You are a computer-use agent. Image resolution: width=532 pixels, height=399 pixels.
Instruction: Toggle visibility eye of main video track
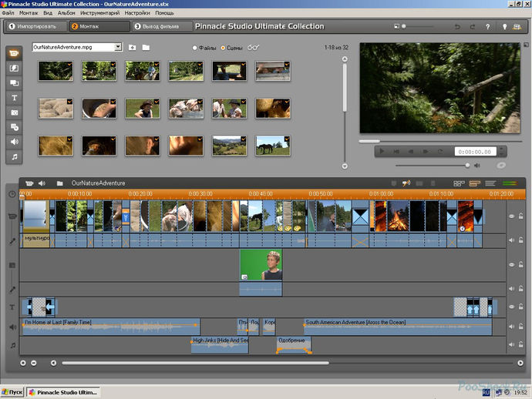click(x=511, y=216)
